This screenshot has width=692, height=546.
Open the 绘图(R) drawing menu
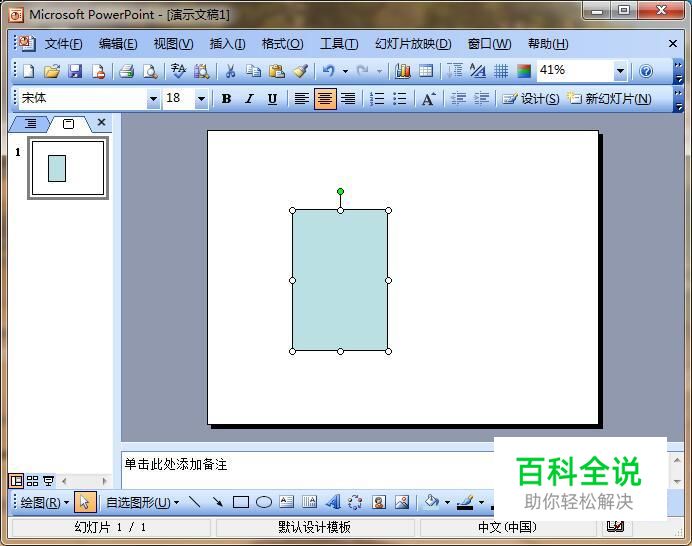[x=44, y=502]
